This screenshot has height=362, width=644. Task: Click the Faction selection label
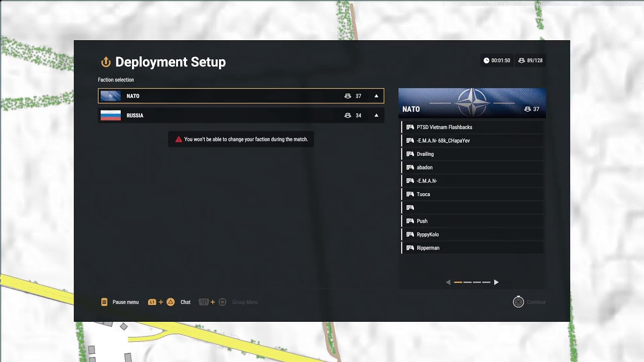116,80
